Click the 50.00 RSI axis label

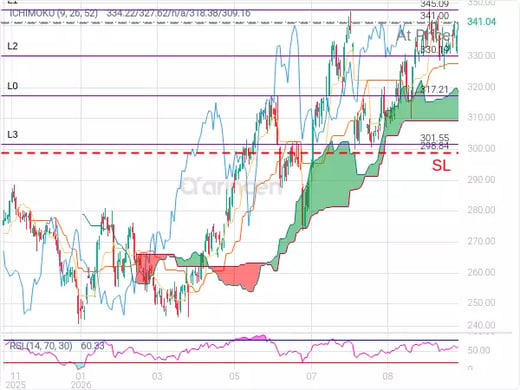479,350
